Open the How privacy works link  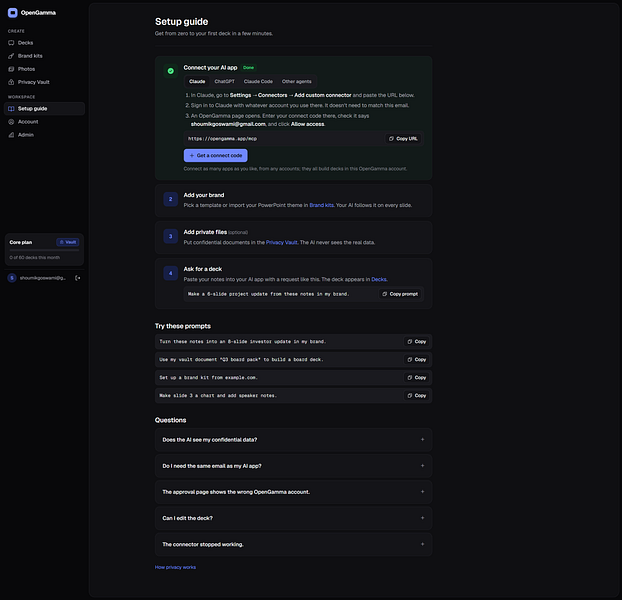point(175,567)
